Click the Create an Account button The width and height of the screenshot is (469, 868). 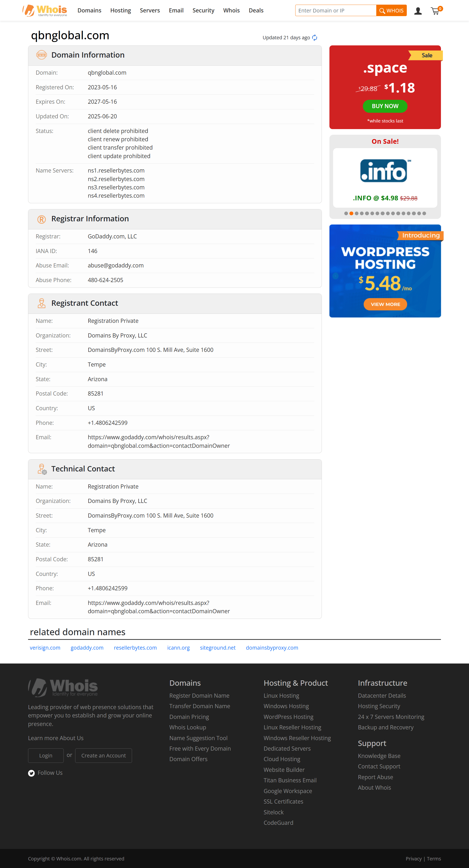click(103, 756)
